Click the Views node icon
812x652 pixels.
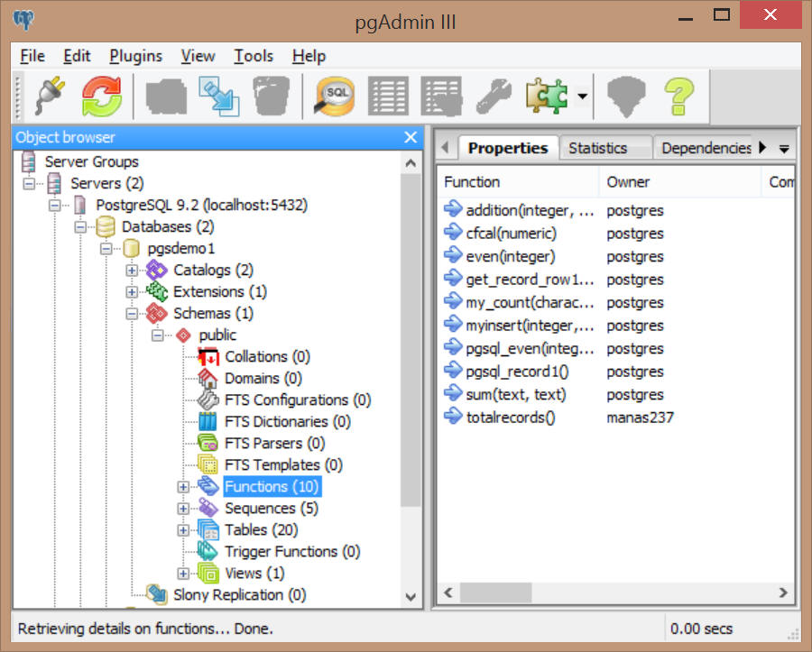[x=208, y=574]
